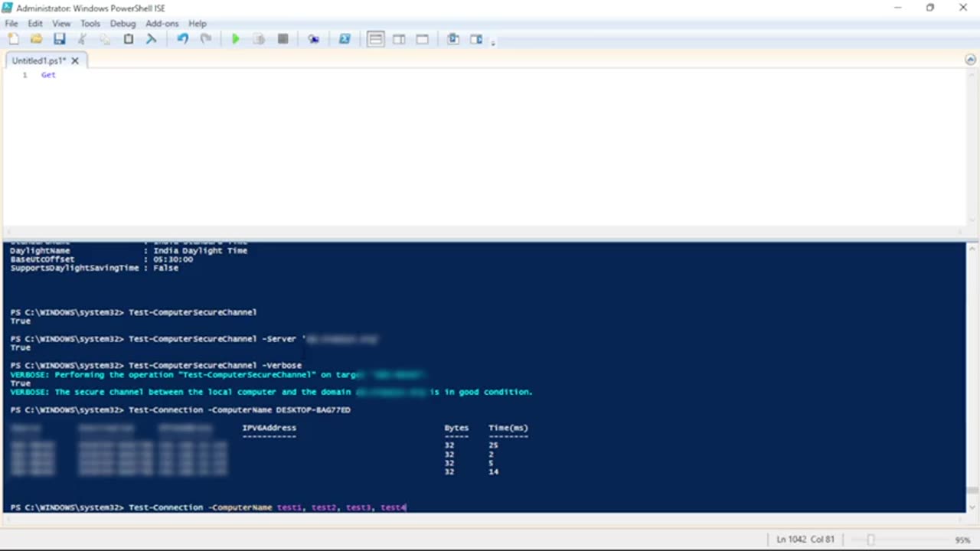Close the Untitled1.ps1 tab
This screenshot has width=980, height=551.
pos(75,60)
